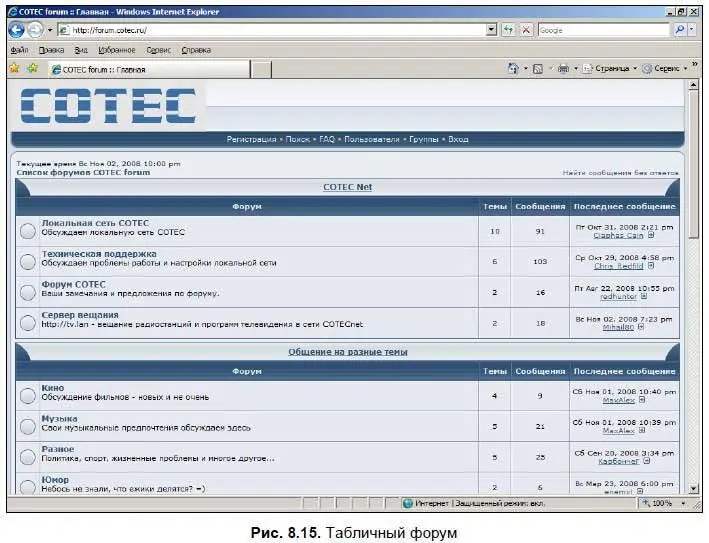Viewport: 709px width, 543px height.
Task: Open the Техническая поддержка forum link
Action: (99, 254)
